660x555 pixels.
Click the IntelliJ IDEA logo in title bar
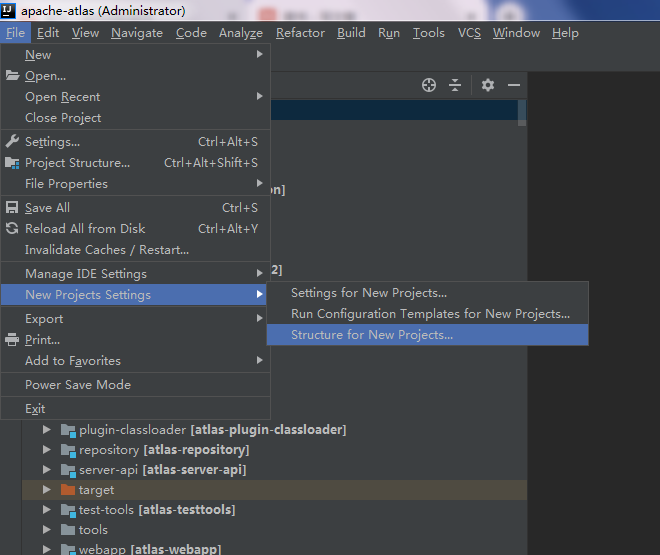pos(8,10)
